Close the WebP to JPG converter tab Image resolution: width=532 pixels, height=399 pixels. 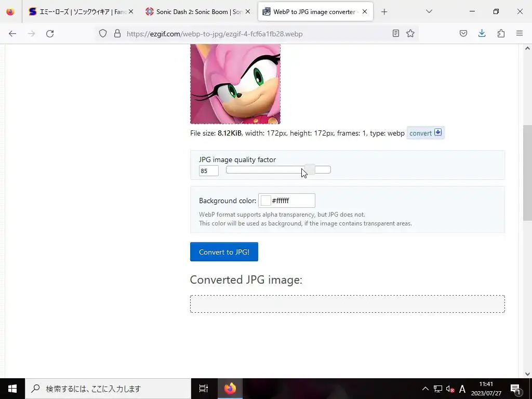(364, 11)
